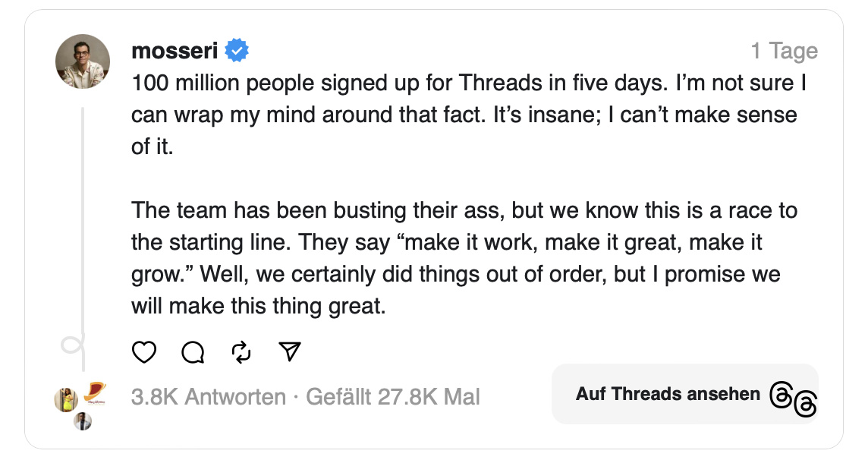Click the loop curl ending the thread line
Screen dimensions: 868x460
(x=73, y=346)
